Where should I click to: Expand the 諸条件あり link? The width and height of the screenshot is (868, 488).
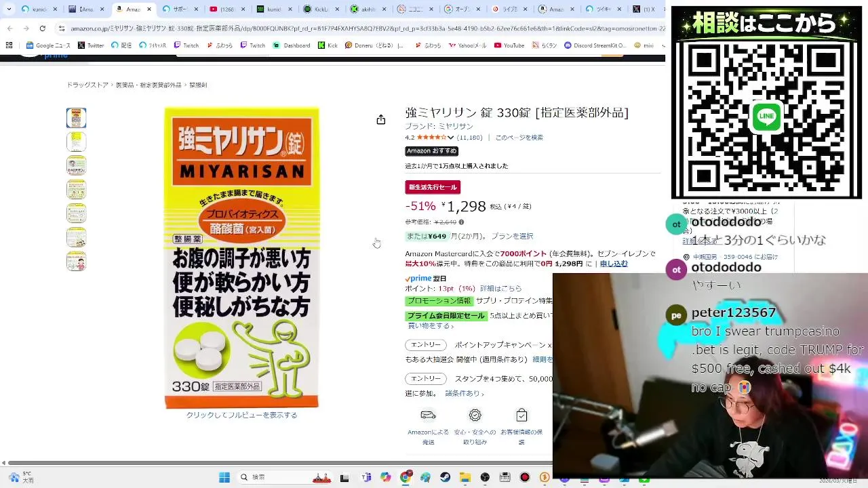coord(465,393)
